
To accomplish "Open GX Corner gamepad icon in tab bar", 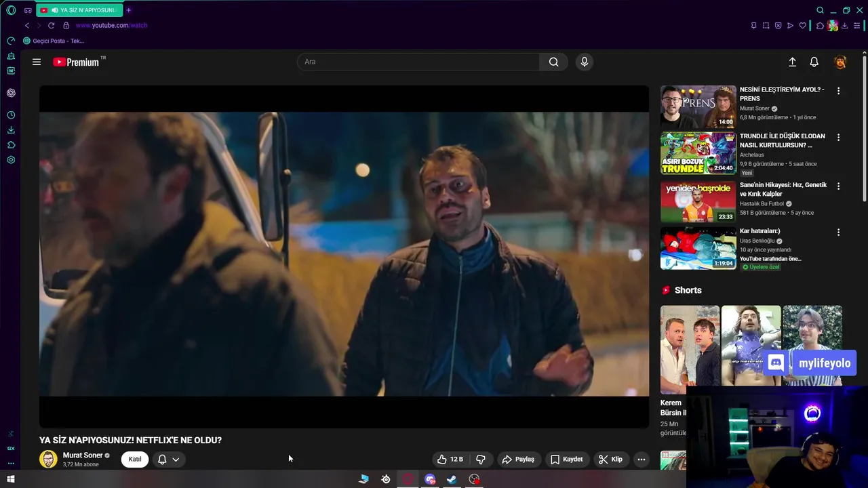I will coord(28,10).
